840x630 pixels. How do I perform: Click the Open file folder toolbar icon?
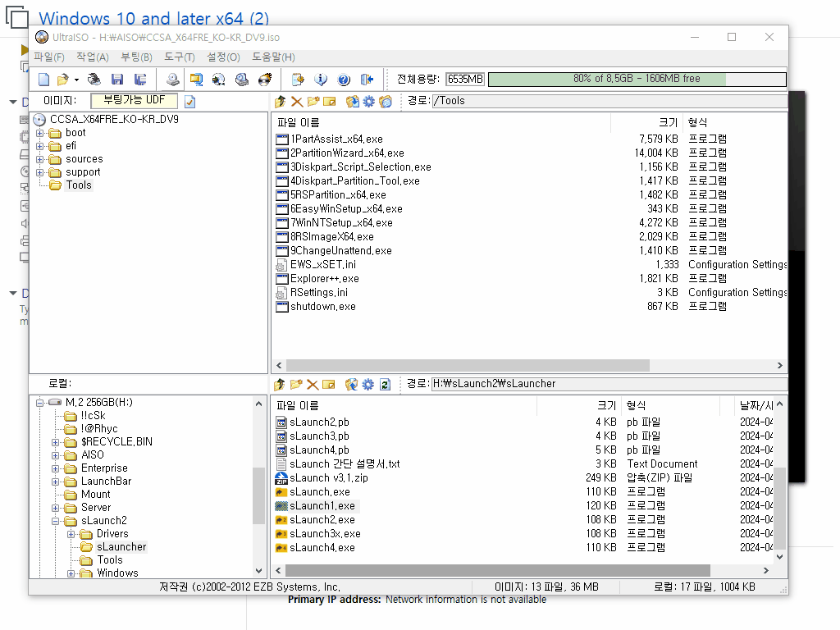[x=62, y=80]
